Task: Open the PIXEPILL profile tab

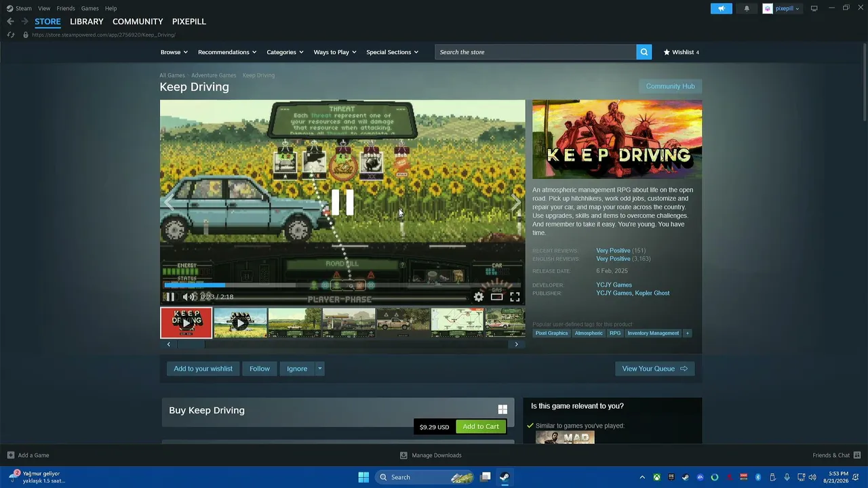Action: point(189,22)
